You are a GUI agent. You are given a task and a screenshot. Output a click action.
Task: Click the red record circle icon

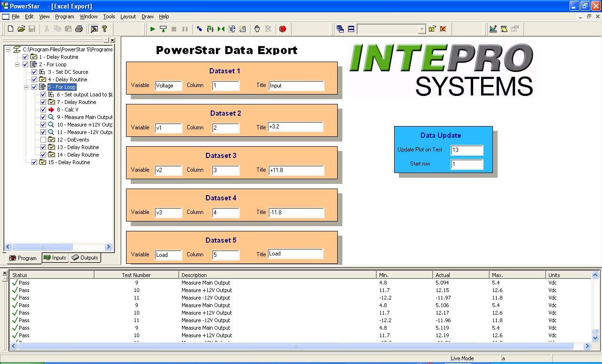[283, 29]
